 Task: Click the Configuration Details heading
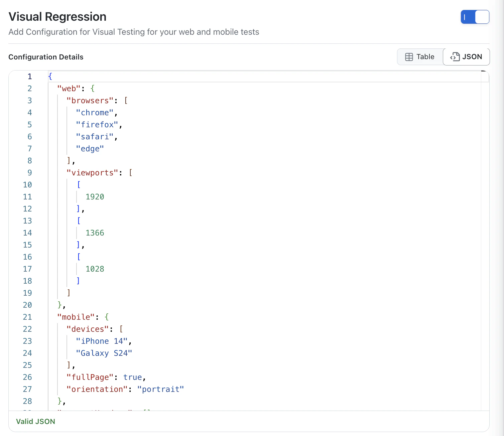point(46,57)
